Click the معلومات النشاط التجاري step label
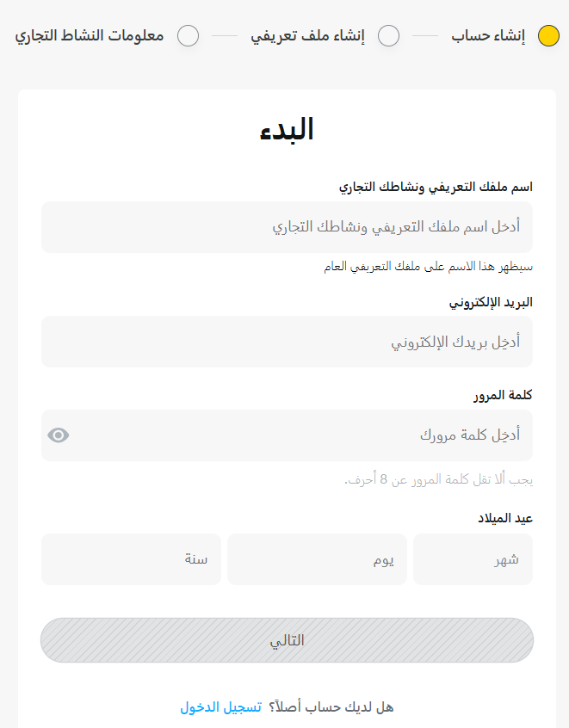 click(90, 36)
